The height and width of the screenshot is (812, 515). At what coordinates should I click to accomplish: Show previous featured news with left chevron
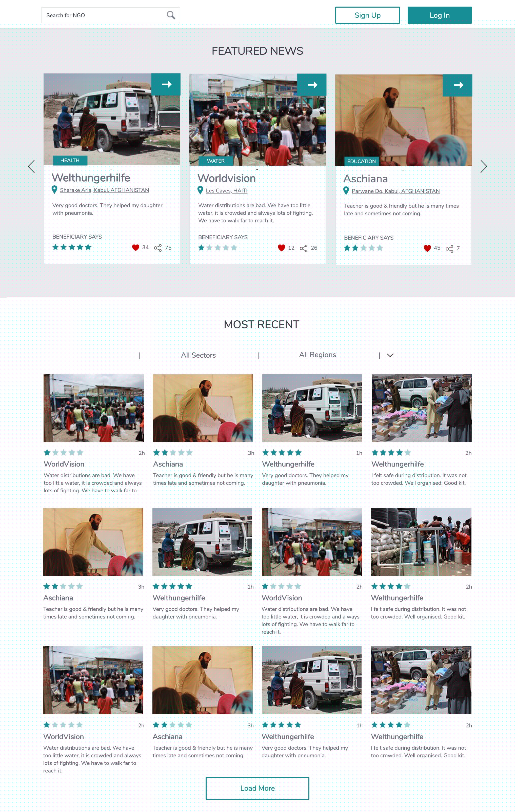(31, 167)
